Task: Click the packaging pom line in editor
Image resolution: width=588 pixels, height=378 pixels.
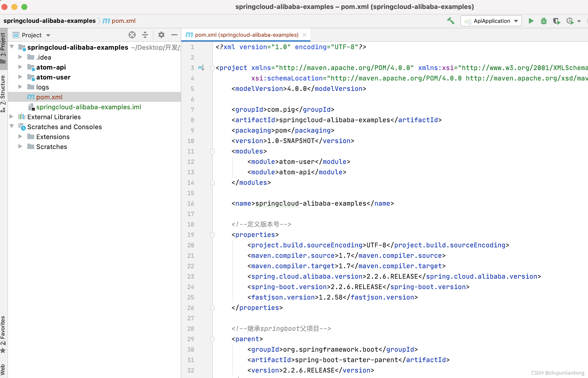Action: click(283, 130)
